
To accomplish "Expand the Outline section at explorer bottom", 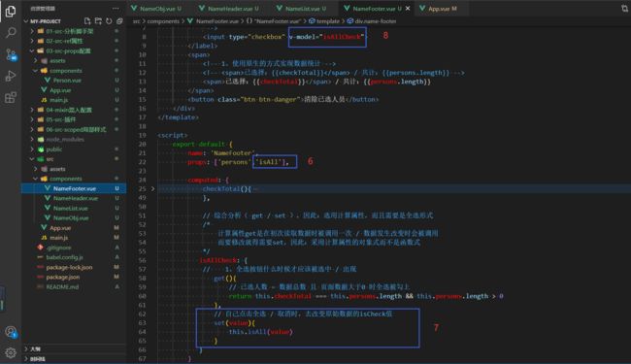I will (x=75, y=348).
